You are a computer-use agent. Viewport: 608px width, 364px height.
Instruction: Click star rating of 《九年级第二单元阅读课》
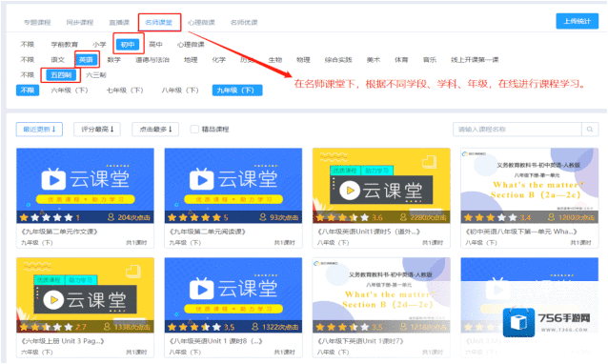click(x=194, y=217)
